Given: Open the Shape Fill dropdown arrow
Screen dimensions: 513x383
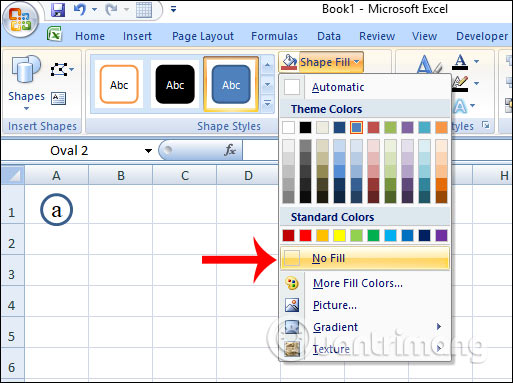Looking at the screenshot, I should coord(357,62).
